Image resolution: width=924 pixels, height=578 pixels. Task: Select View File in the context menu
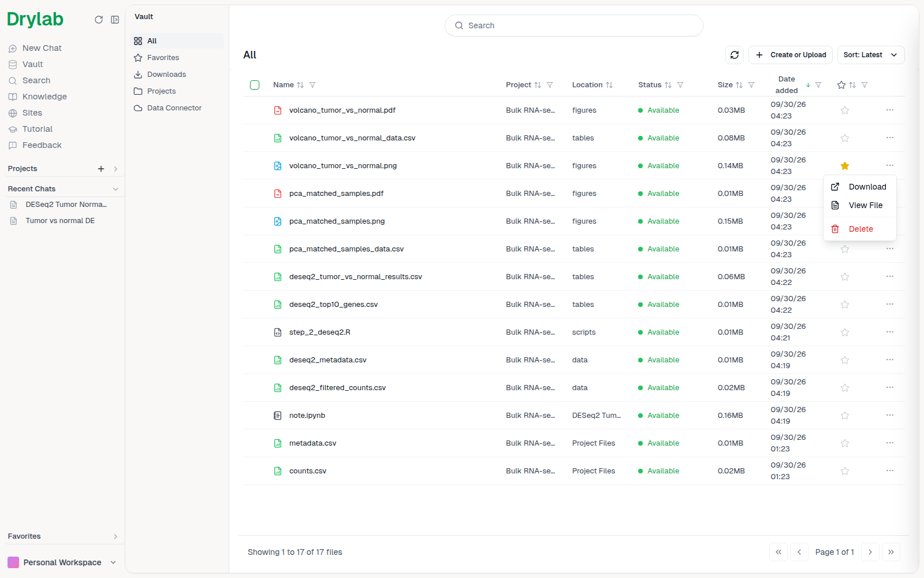860,205
